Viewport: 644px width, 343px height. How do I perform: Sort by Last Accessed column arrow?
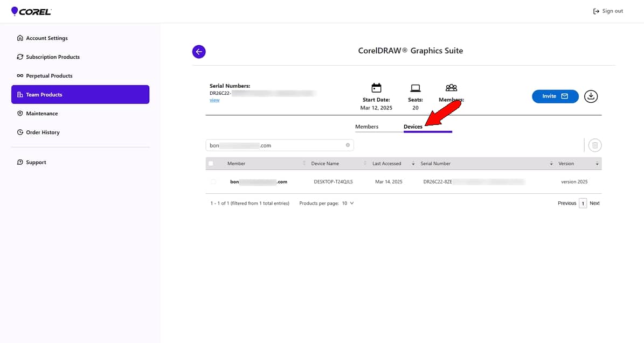tap(413, 164)
